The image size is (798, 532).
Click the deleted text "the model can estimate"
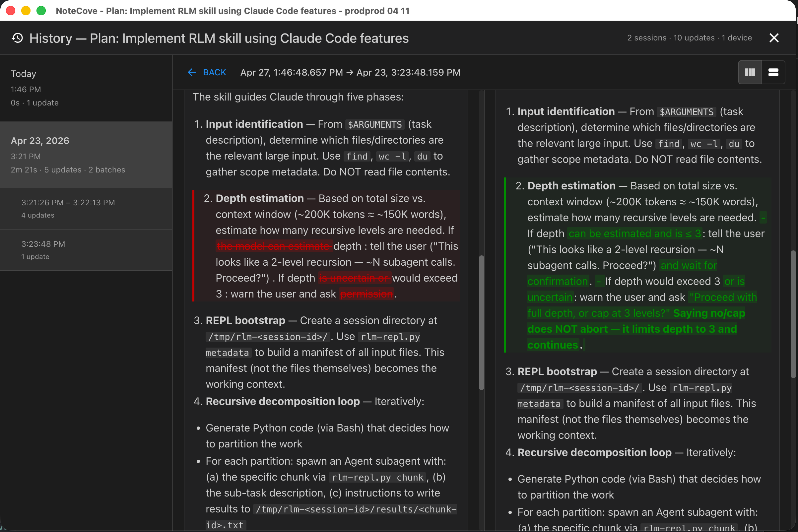pyautogui.click(x=274, y=246)
